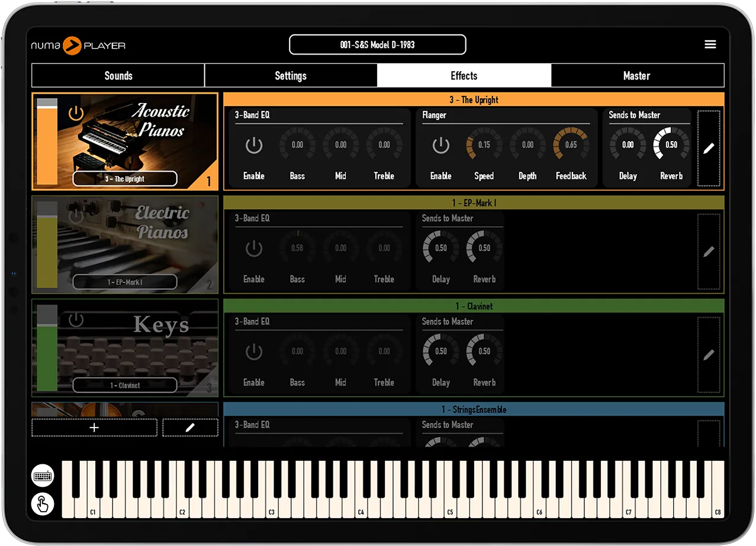
Task: Click the green volume fader of Keys
Action: pos(47,349)
